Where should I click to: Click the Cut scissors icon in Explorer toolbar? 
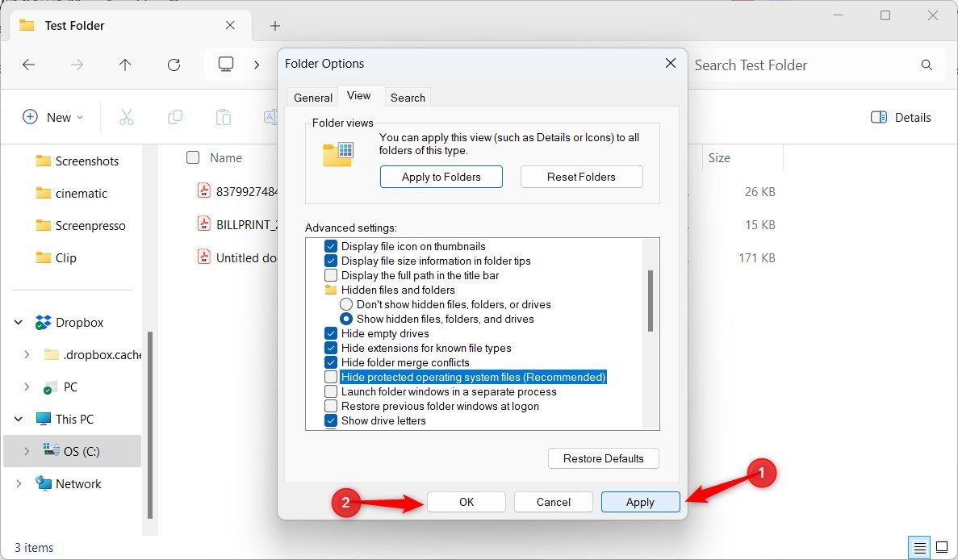[x=127, y=117]
